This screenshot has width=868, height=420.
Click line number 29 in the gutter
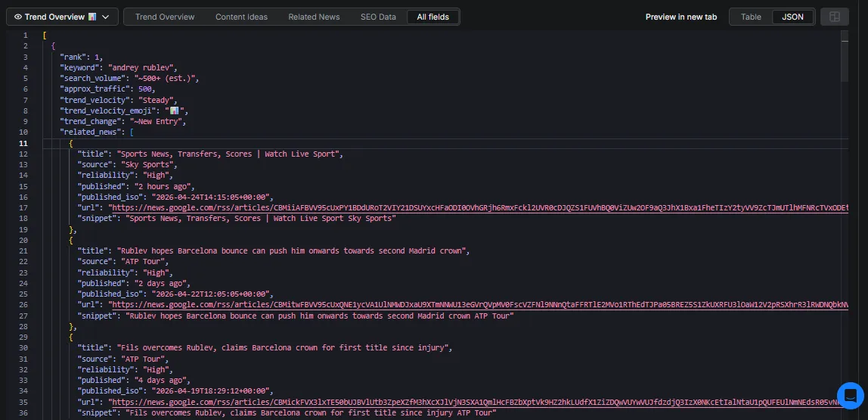pyautogui.click(x=23, y=337)
